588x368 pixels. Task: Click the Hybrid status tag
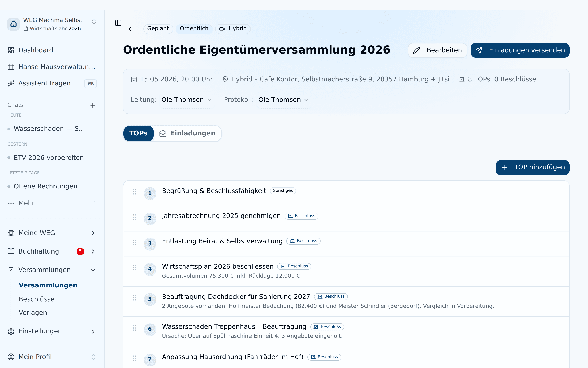click(x=233, y=29)
